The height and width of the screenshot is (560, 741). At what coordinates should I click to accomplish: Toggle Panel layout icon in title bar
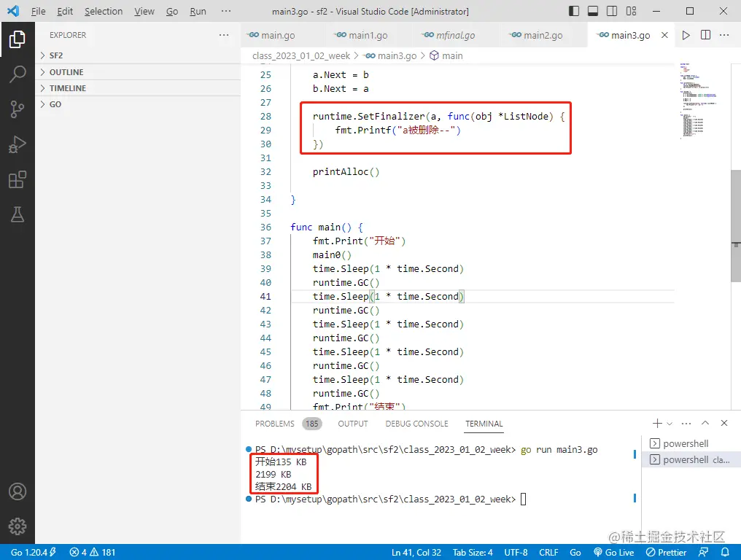point(593,11)
